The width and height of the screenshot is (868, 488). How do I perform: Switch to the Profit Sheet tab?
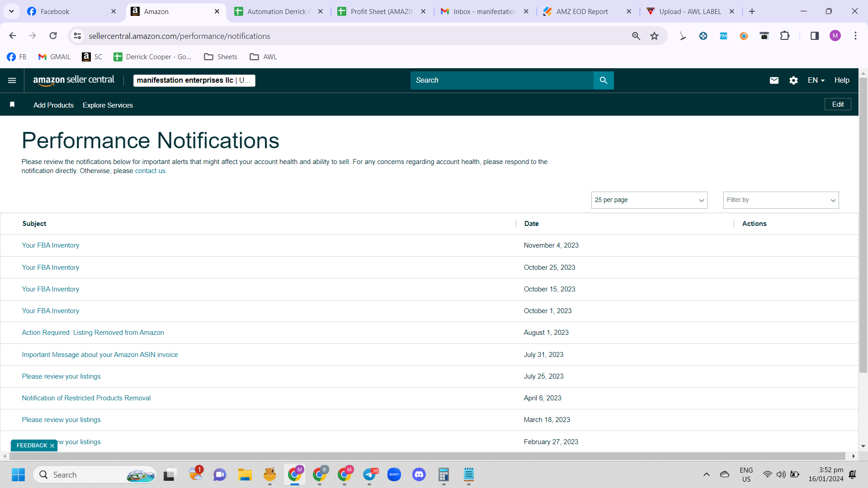(382, 11)
